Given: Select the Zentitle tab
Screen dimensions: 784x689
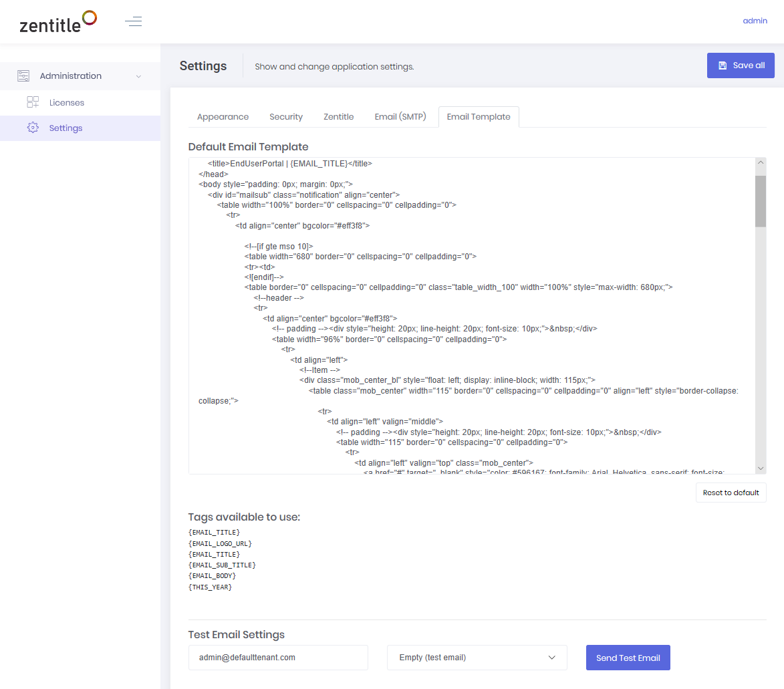Looking at the screenshot, I should click(338, 117).
